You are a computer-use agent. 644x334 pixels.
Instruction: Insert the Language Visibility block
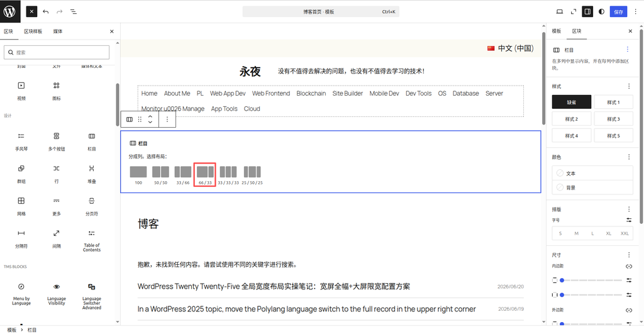coord(56,294)
